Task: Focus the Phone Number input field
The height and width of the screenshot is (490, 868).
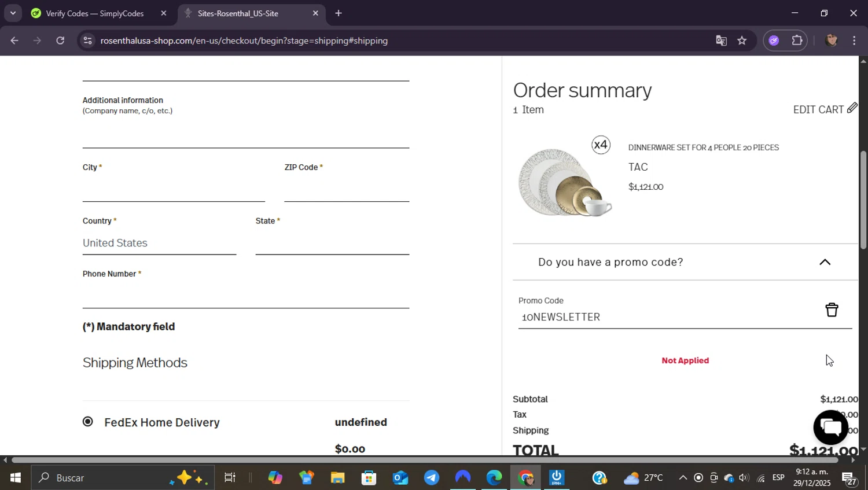Action: (246, 296)
